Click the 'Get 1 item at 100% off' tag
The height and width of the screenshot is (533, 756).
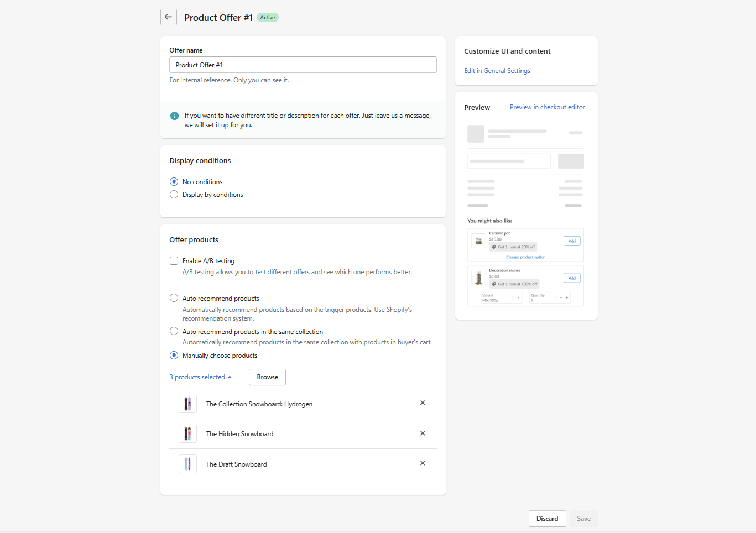click(x=514, y=284)
